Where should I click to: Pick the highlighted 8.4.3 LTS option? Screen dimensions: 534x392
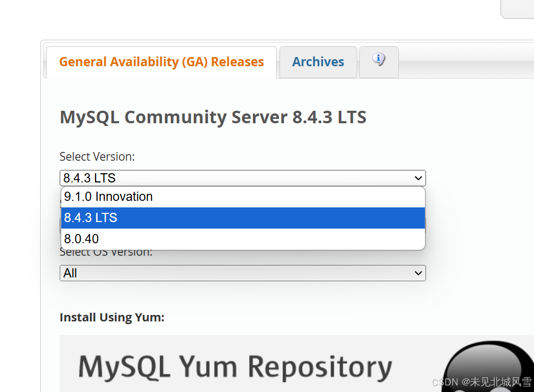pyautogui.click(x=243, y=218)
